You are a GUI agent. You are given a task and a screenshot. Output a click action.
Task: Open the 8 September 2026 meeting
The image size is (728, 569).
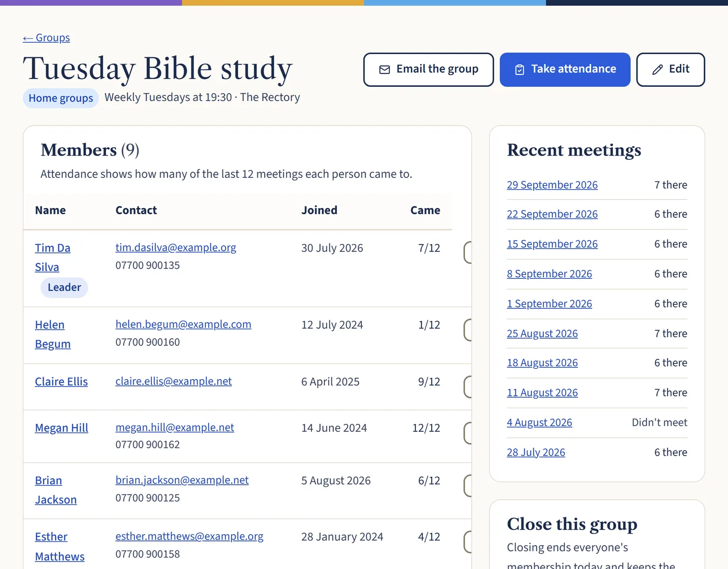pyautogui.click(x=550, y=274)
